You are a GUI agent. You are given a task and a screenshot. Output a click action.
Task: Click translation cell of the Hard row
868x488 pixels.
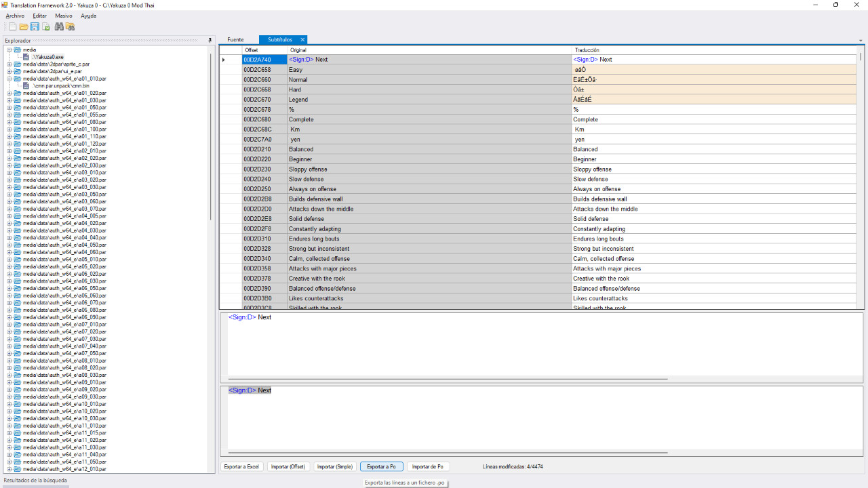point(714,89)
